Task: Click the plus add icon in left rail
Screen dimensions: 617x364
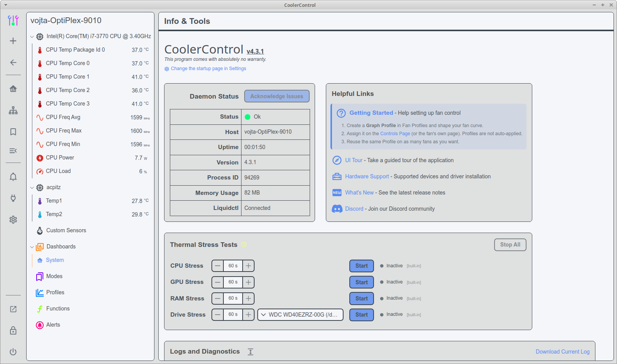Action: click(13, 41)
